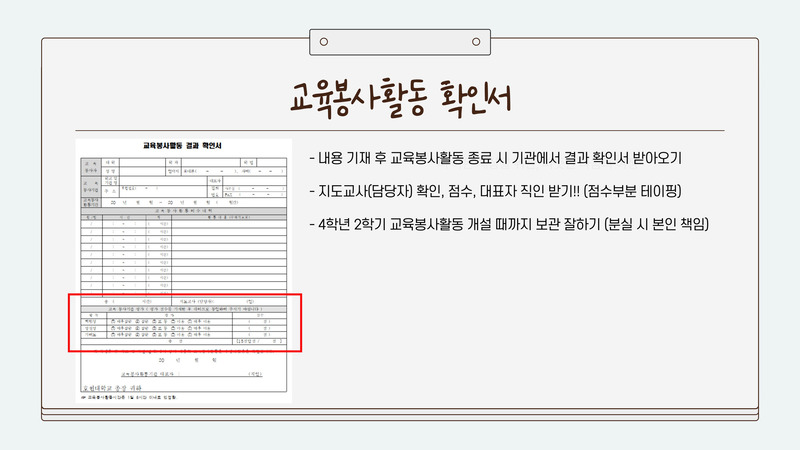
Task: Click the 총장 귀하 addressee line on form
Action: [x=112, y=388]
